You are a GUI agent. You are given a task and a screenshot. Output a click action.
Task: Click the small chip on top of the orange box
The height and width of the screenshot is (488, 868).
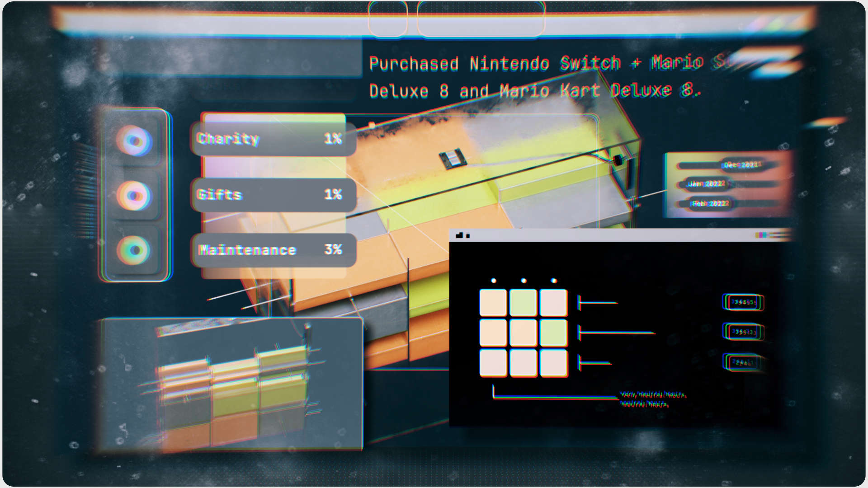pyautogui.click(x=453, y=159)
